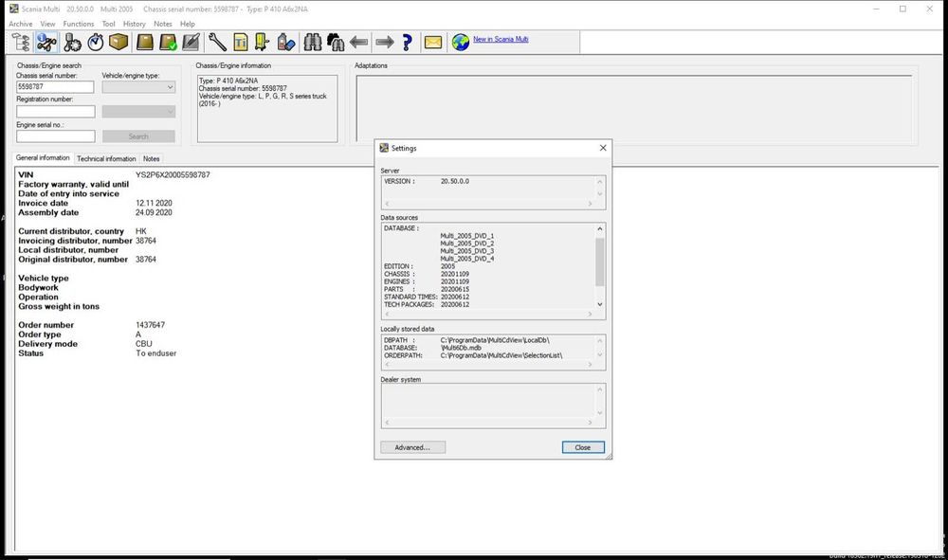Open the View menu
This screenshot has width=948, height=560.
click(x=47, y=25)
